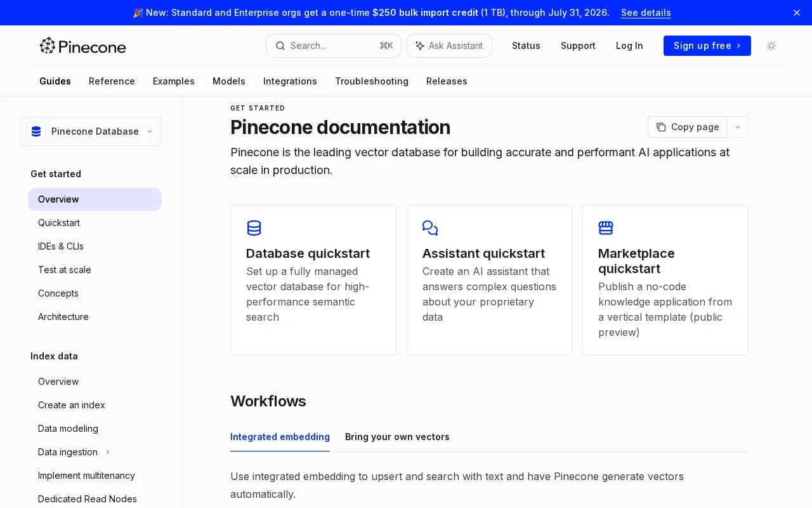This screenshot has height=508, width=812.
Task: Select the Troubleshooting tab
Action: pyautogui.click(x=372, y=81)
